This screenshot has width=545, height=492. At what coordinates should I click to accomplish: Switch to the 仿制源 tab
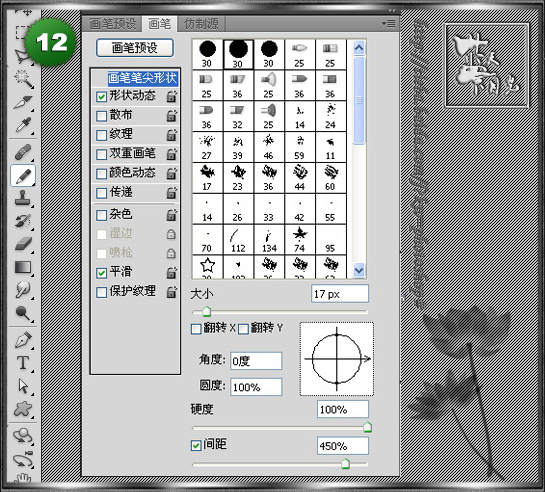click(x=201, y=24)
